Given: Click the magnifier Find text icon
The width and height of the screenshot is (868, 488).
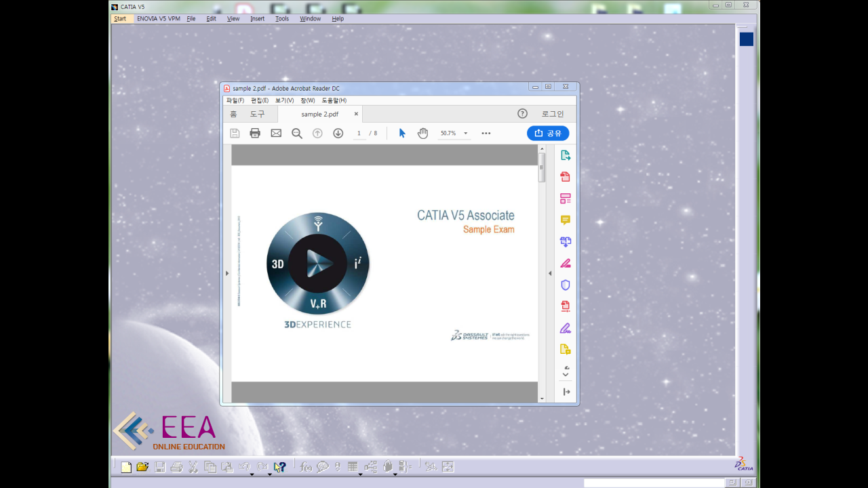Looking at the screenshot, I should coord(296,134).
